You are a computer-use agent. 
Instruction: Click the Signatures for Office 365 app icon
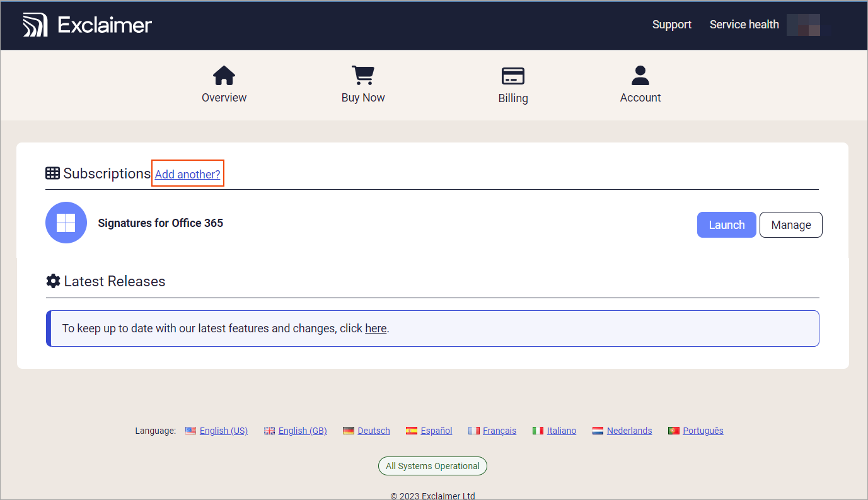(x=66, y=223)
